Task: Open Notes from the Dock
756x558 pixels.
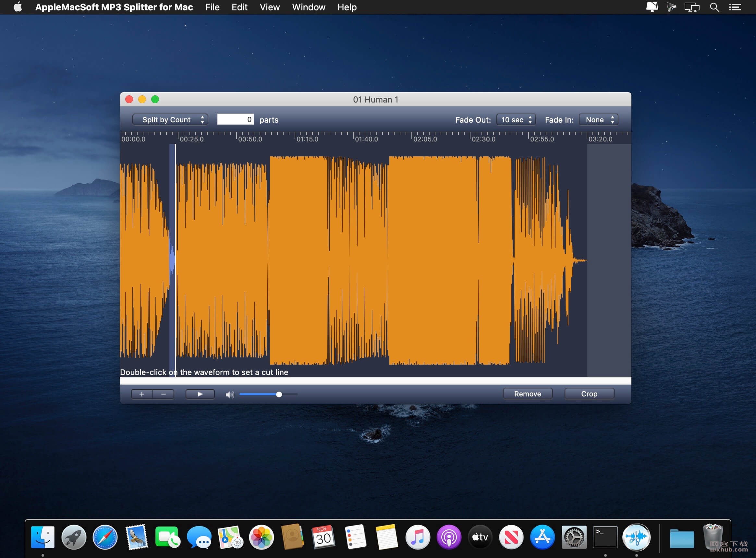Action: tap(386, 537)
